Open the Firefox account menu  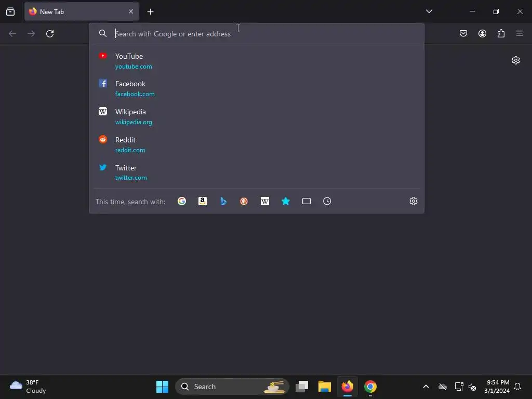tap(482, 33)
